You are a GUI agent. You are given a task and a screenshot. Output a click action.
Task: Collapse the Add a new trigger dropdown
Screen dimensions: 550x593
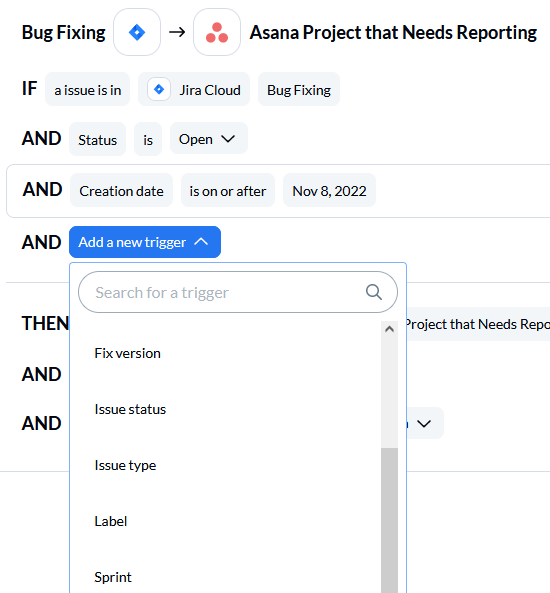(145, 242)
